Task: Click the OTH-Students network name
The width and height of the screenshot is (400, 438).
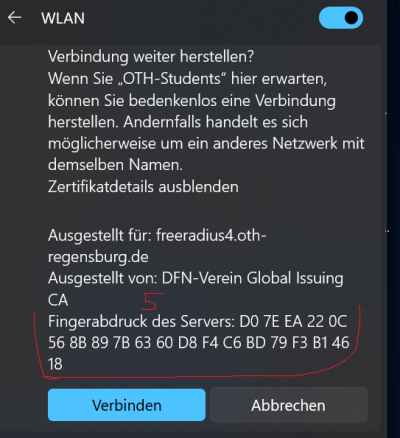Action: click(173, 79)
